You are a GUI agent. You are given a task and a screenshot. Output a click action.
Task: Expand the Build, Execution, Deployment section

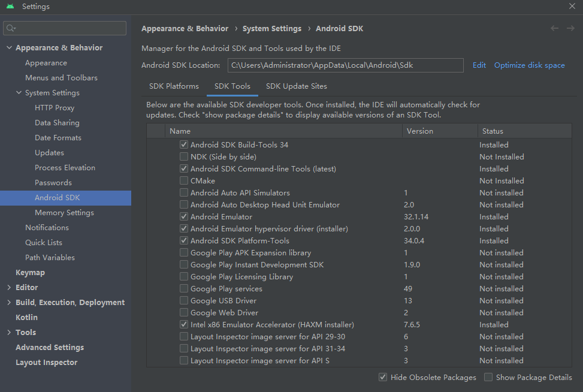(x=9, y=303)
